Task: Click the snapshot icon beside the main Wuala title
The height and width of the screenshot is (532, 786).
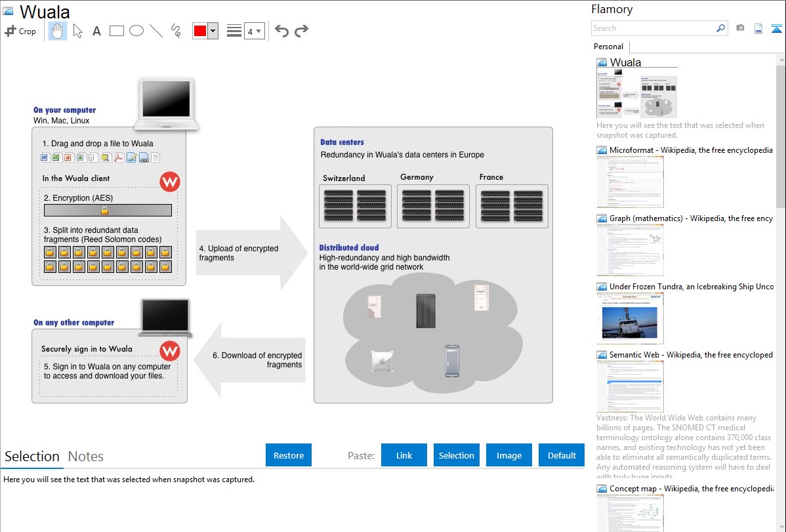Action: pos(9,11)
